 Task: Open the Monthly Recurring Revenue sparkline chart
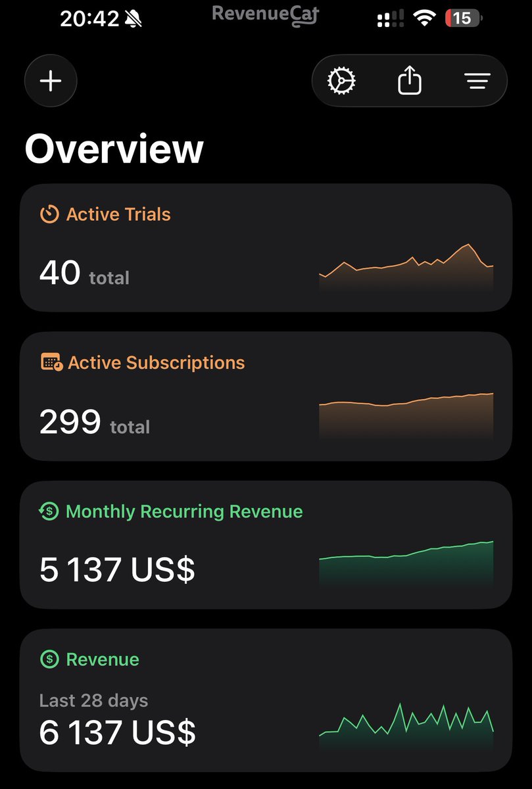point(406,563)
